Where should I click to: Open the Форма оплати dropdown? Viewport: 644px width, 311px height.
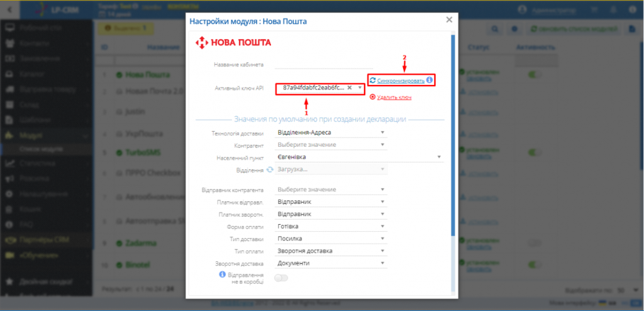pos(331,227)
